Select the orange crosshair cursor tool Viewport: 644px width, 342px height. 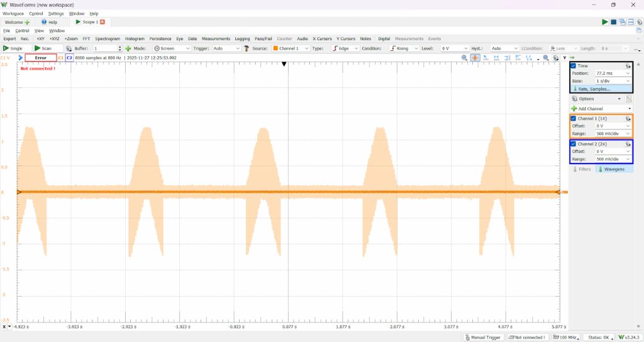475,58
